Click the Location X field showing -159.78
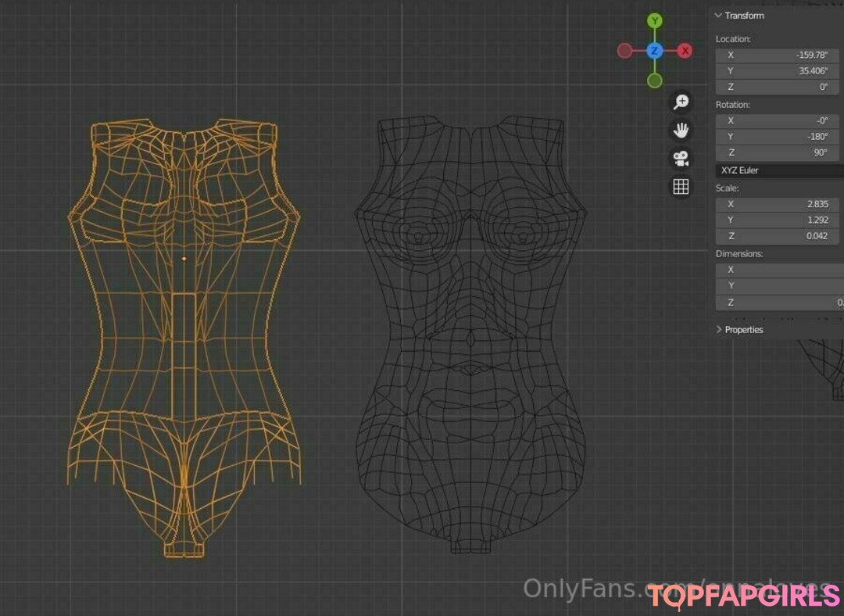Screen dimensions: 844x616 point(779,55)
